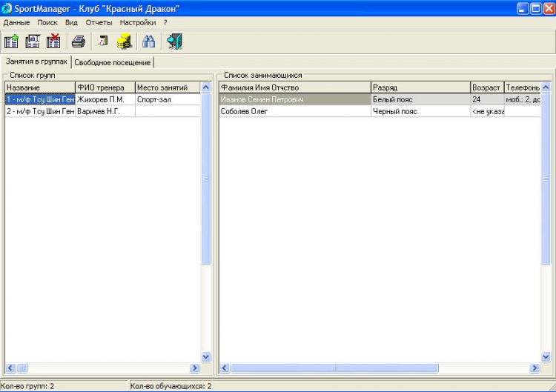Click the printer icon in toolbar
This screenshot has width=556, height=392.
coord(78,41)
